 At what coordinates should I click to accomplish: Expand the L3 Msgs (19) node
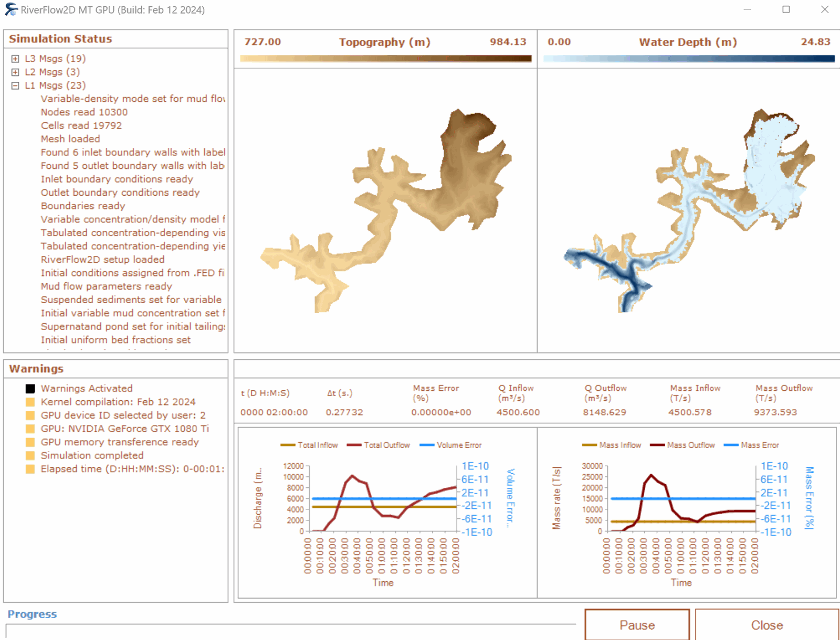pos(15,59)
